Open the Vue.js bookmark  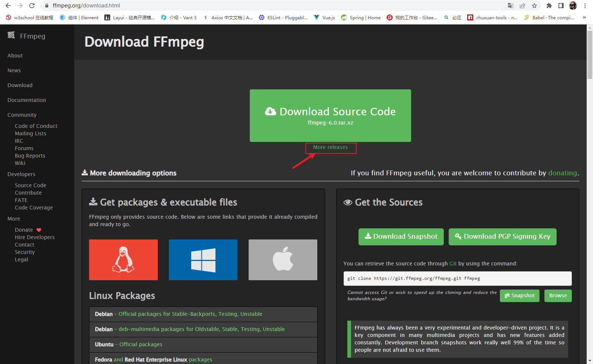click(x=324, y=17)
